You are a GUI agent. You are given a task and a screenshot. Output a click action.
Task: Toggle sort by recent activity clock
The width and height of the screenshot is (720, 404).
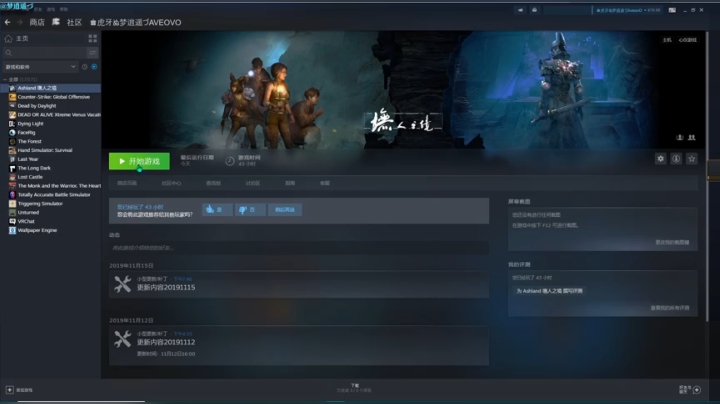coord(84,67)
